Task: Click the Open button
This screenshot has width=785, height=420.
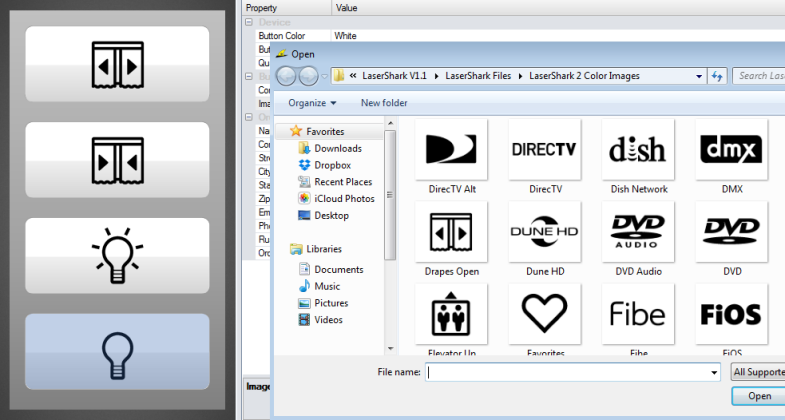Action: click(759, 396)
